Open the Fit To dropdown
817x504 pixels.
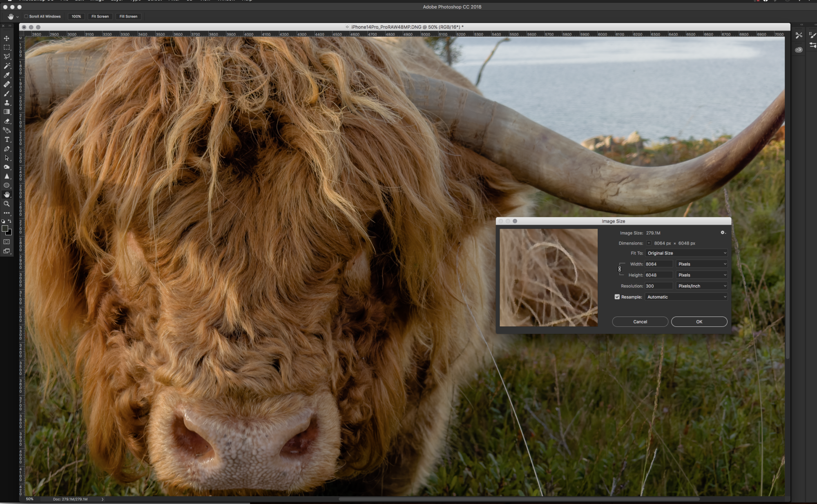686,253
